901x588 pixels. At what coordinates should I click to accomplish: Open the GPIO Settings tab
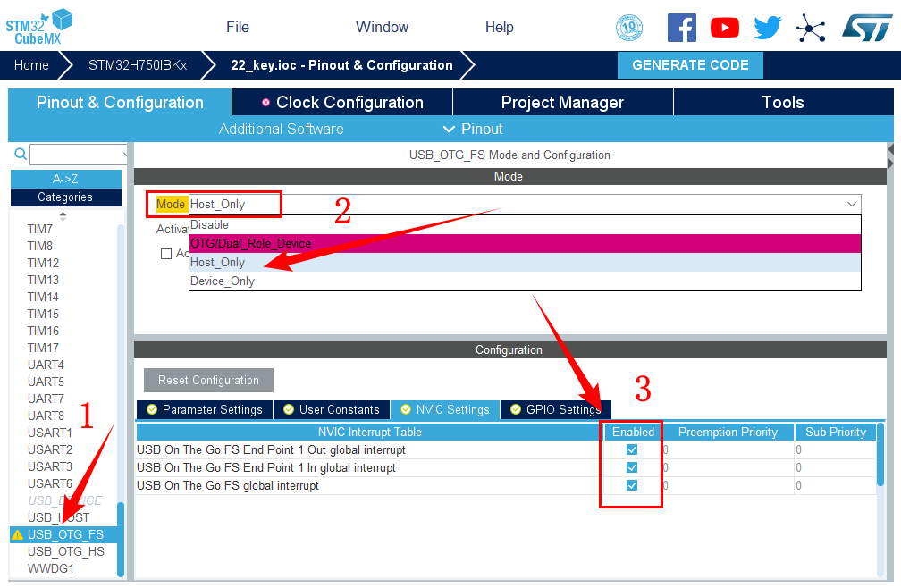pos(555,410)
